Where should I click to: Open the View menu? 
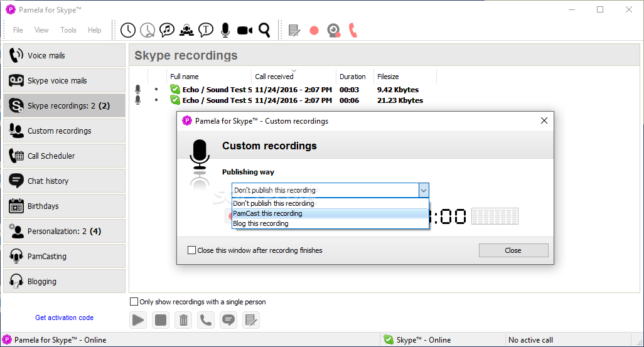(41, 30)
